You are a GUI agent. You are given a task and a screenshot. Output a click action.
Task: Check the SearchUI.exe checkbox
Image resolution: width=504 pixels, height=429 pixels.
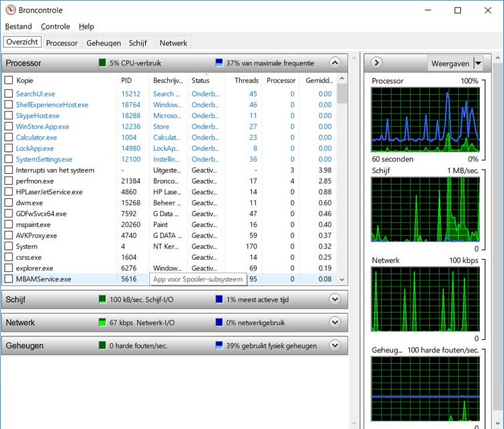tap(9, 94)
